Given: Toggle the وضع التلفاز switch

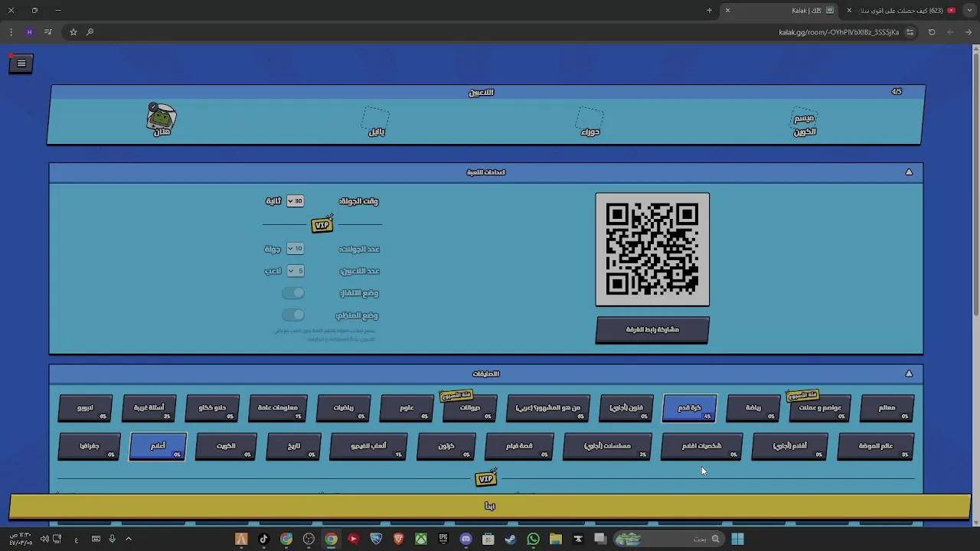Looking at the screenshot, I should 293,293.
